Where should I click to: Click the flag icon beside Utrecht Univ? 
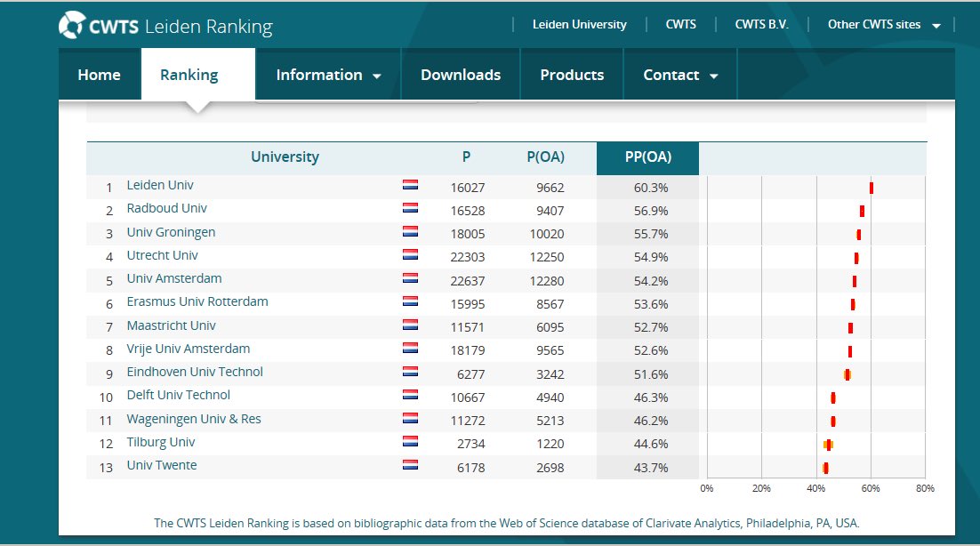(x=410, y=255)
